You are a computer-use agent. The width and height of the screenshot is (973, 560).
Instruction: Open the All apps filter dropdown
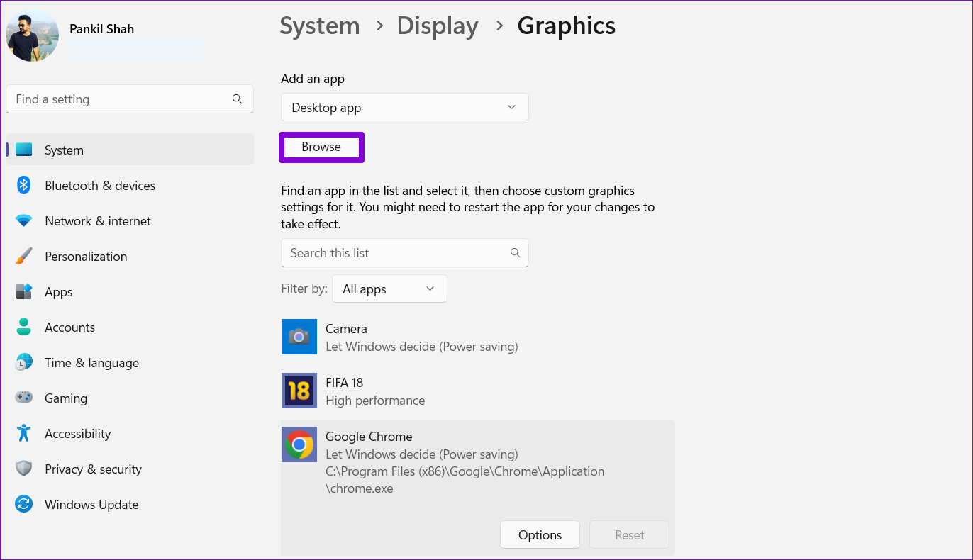389,289
